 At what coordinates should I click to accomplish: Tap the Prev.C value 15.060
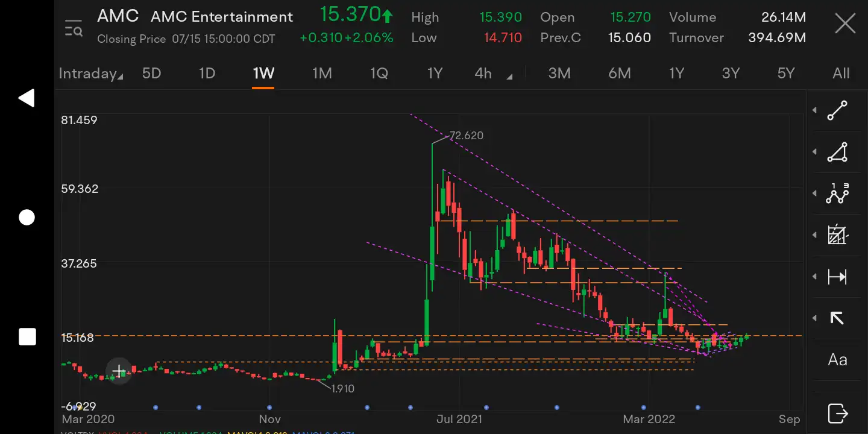(x=629, y=38)
